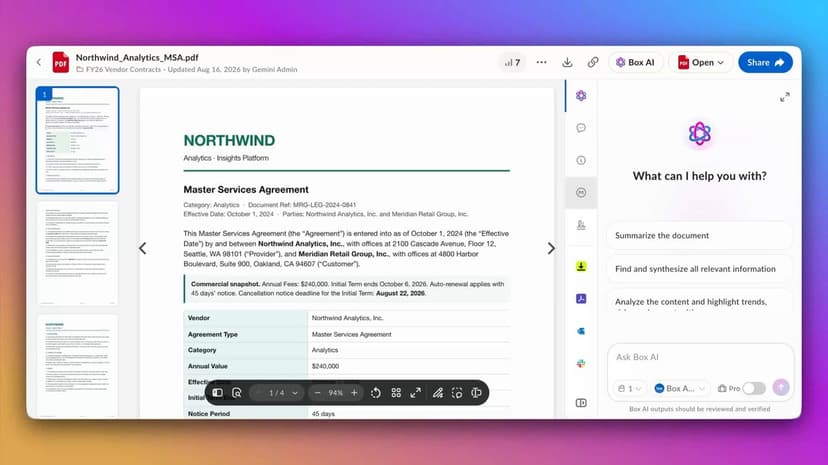The image size is (828, 465).
Task: Click the NORTHWIND logo title
Action: pyautogui.click(x=229, y=140)
